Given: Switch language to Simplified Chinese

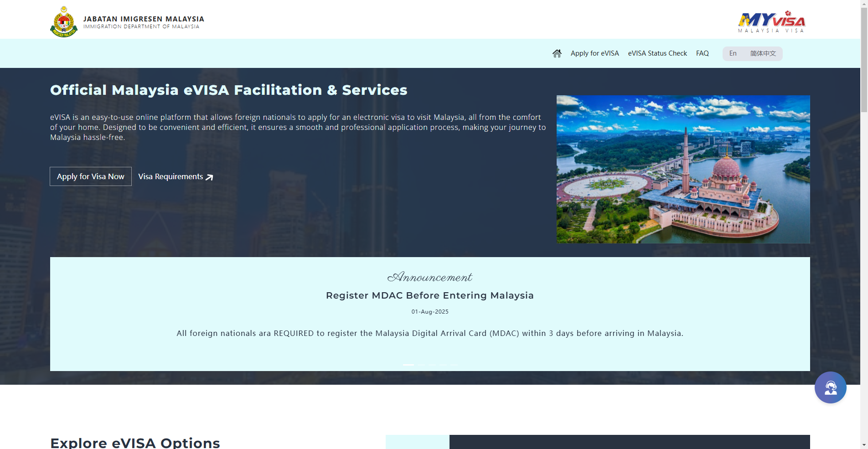Looking at the screenshot, I should click(763, 53).
